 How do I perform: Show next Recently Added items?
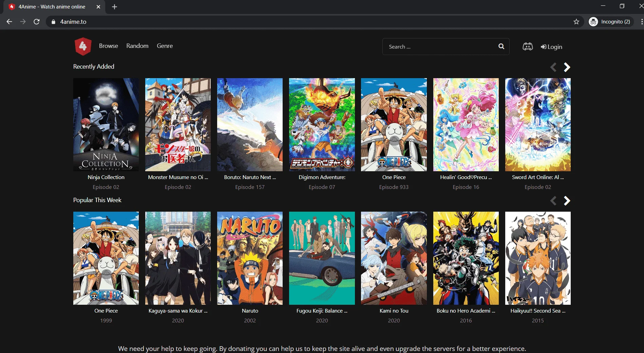click(x=567, y=67)
